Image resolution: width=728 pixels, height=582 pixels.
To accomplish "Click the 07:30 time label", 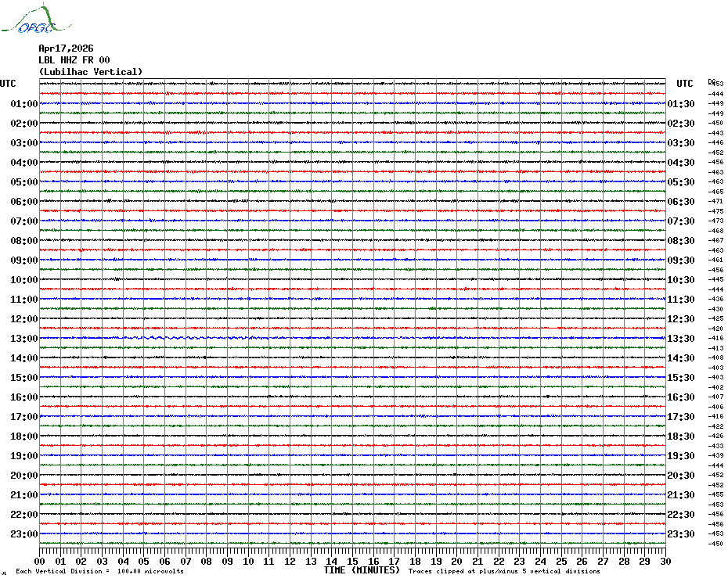I will tap(681, 221).
